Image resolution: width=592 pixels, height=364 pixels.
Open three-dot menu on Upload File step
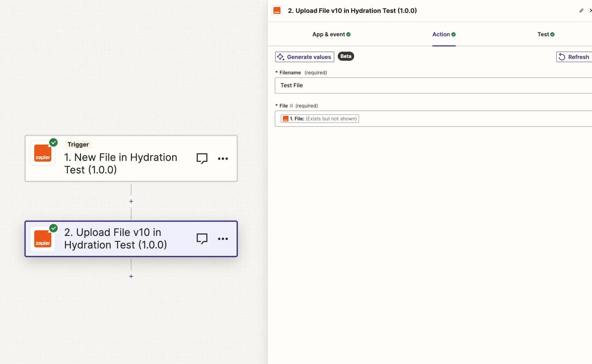coord(223,239)
